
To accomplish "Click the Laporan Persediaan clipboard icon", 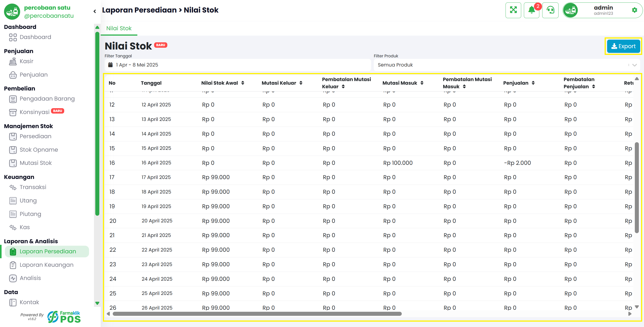I will [x=13, y=252].
